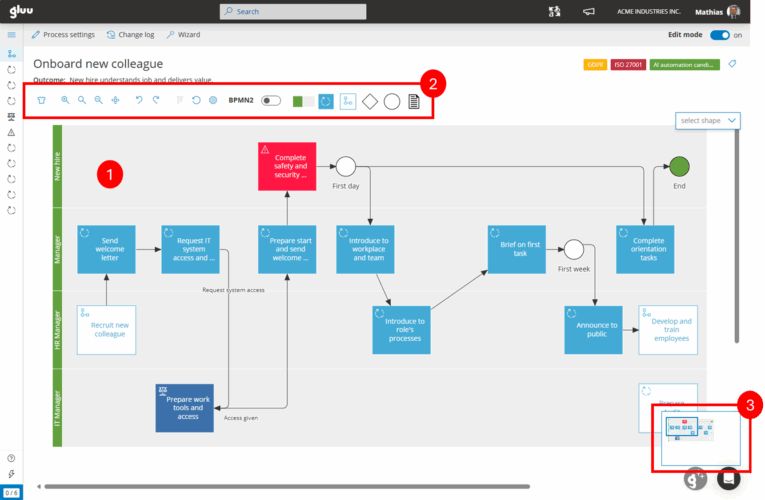Click the document shape icon
Viewport: 765px width, 500px height.
click(x=414, y=101)
